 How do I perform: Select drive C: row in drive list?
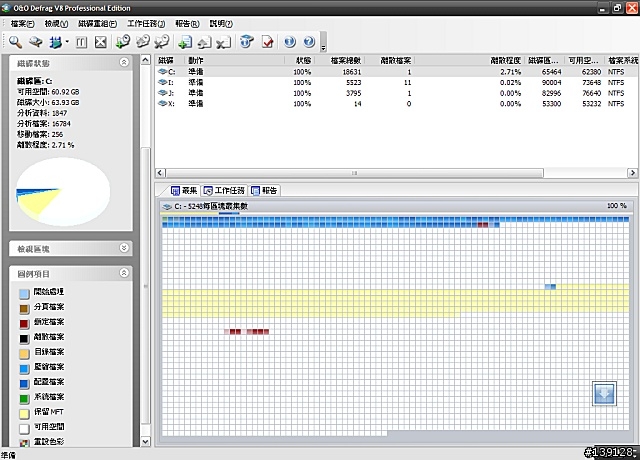coord(396,72)
